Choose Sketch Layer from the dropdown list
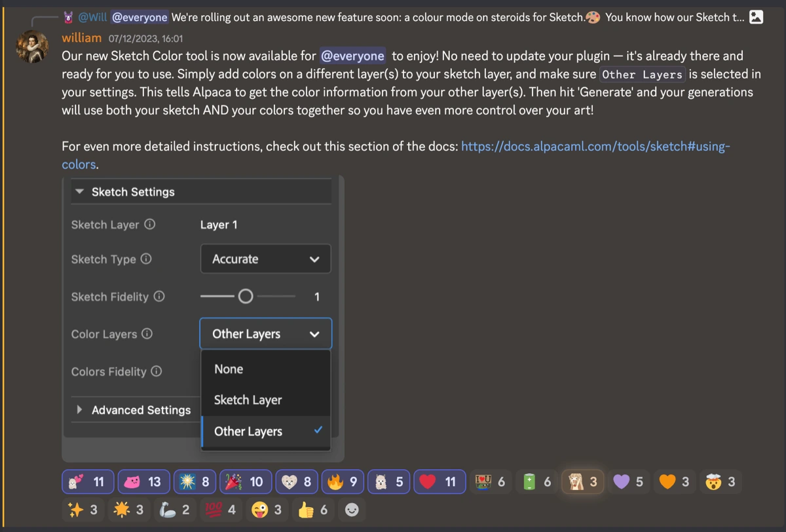786x532 pixels. pos(248,400)
